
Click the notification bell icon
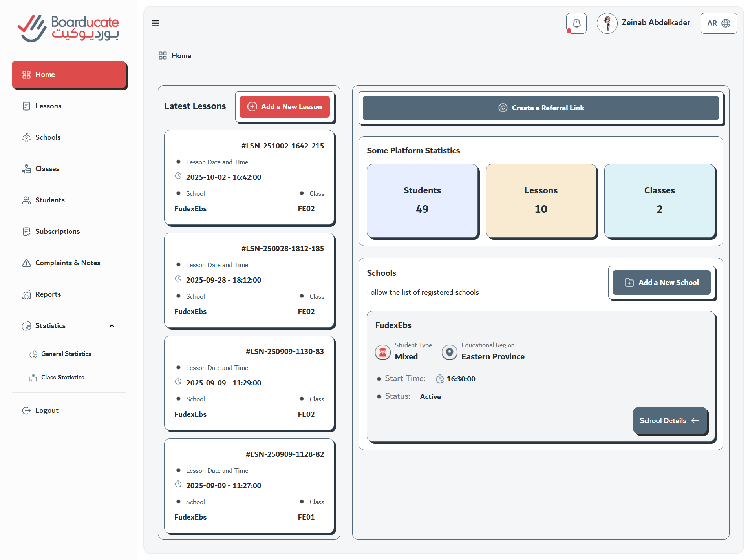pyautogui.click(x=576, y=23)
